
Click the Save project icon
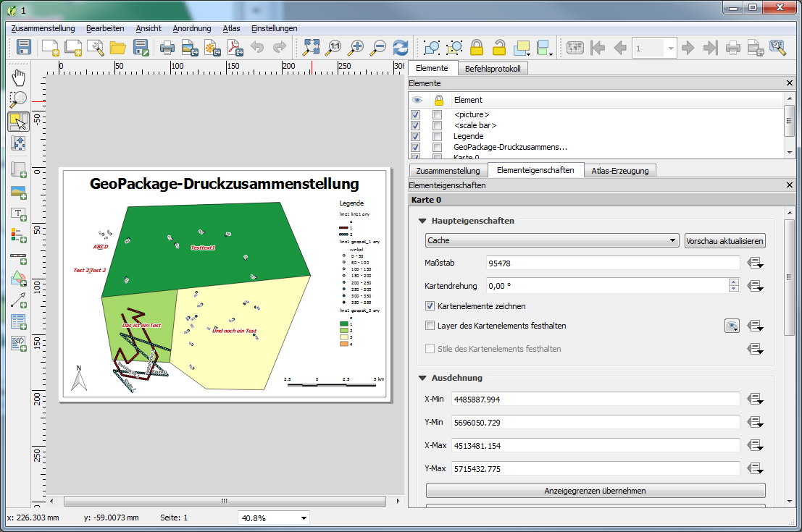(x=24, y=48)
